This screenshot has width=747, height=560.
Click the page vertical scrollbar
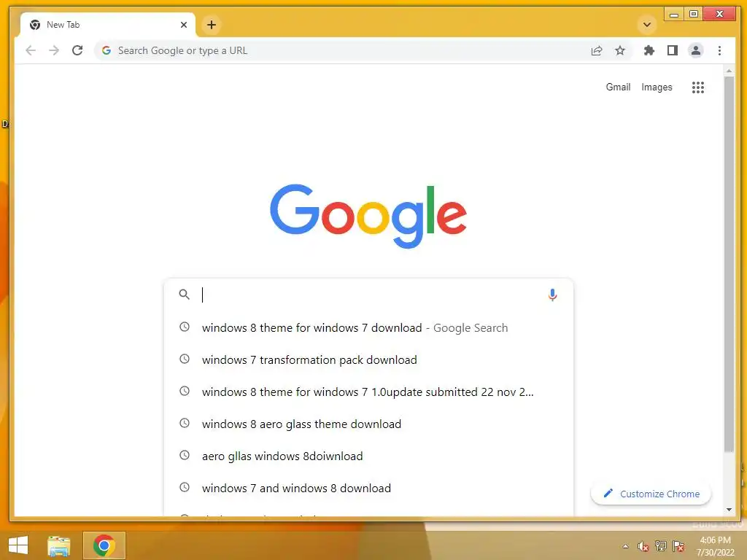click(x=729, y=264)
